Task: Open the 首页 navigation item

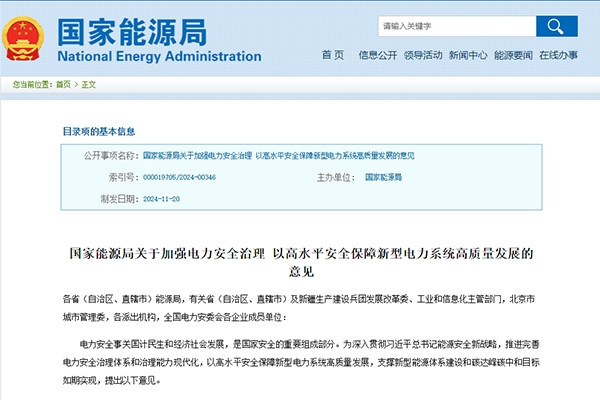Action: [x=333, y=55]
